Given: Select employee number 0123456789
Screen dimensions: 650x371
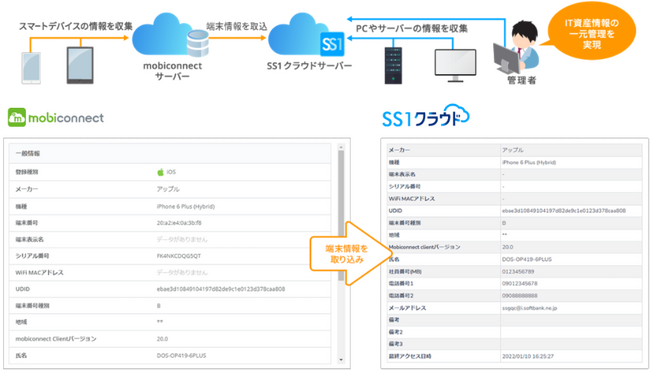Looking at the screenshot, I should point(518,272).
